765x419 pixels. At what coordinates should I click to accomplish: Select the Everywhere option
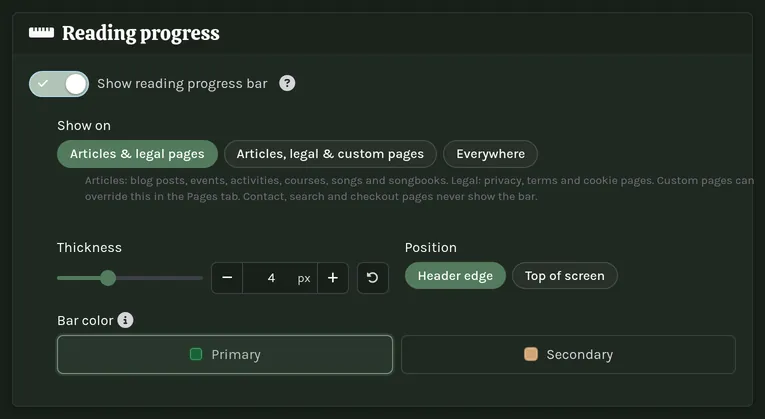[490, 154]
